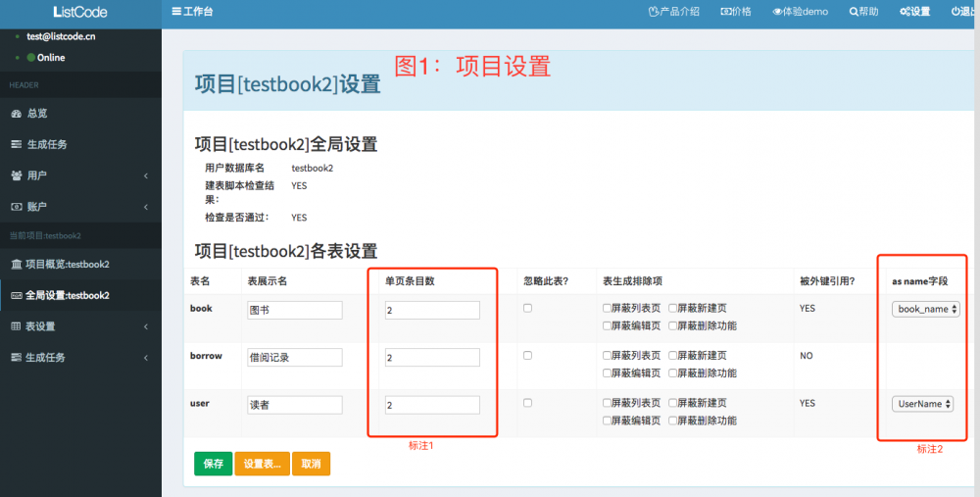Click the 帮助 search icon

(854, 11)
